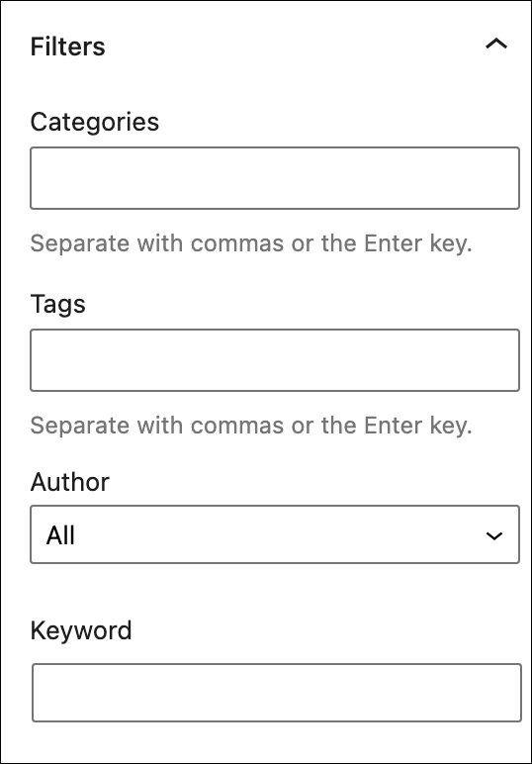The image size is (532, 764).
Task: Click the Tags field label
Action: pos(58,305)
